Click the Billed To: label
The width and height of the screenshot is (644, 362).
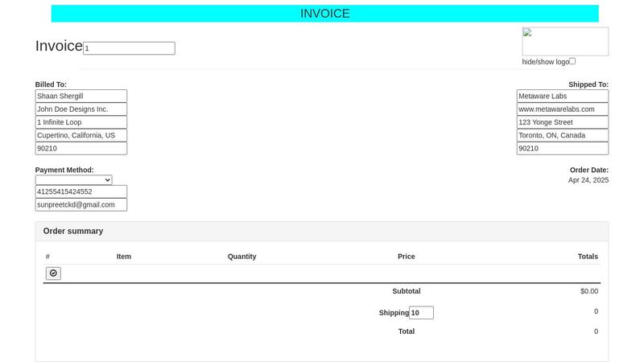point(51,84)
